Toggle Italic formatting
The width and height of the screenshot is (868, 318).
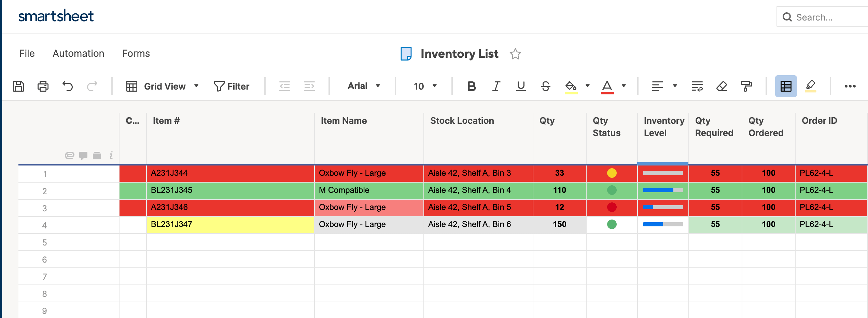(x=496, y=86)
